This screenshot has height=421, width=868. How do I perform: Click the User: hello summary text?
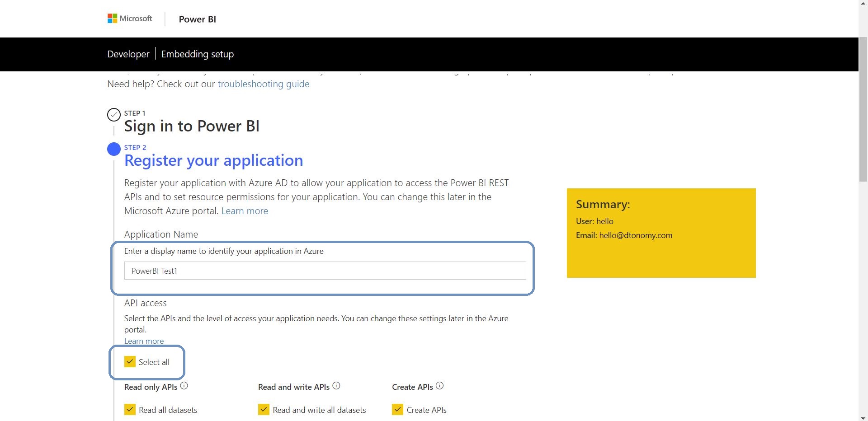[594, 221]
